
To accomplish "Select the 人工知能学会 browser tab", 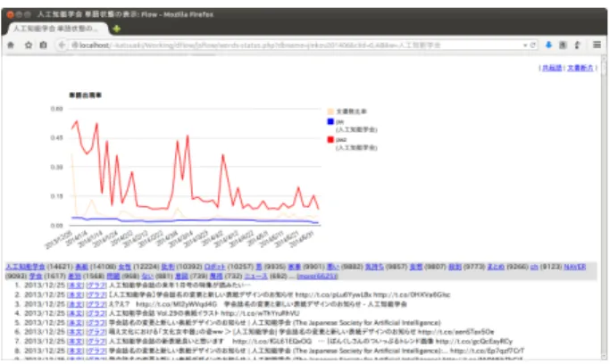I will (56, 29).
